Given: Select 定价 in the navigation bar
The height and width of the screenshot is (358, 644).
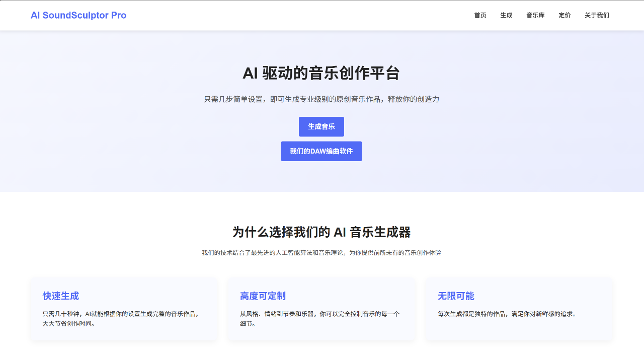Looking at the screenshot, I should 565,15.
